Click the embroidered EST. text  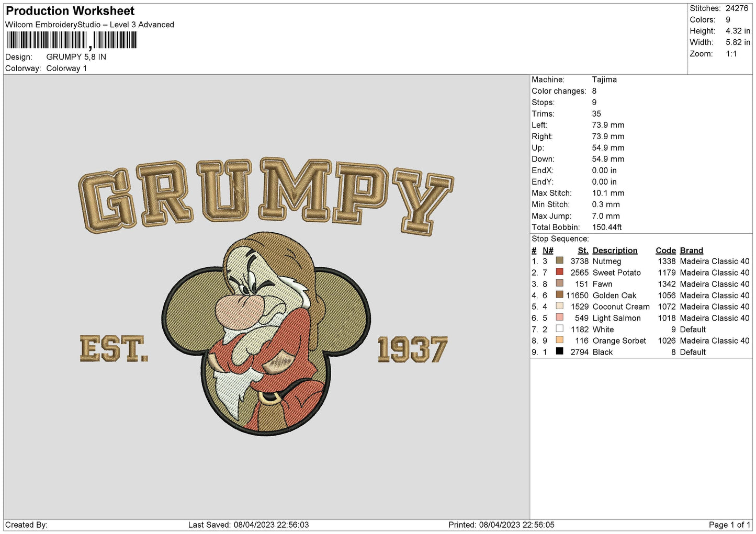click(x=114, y=349)
